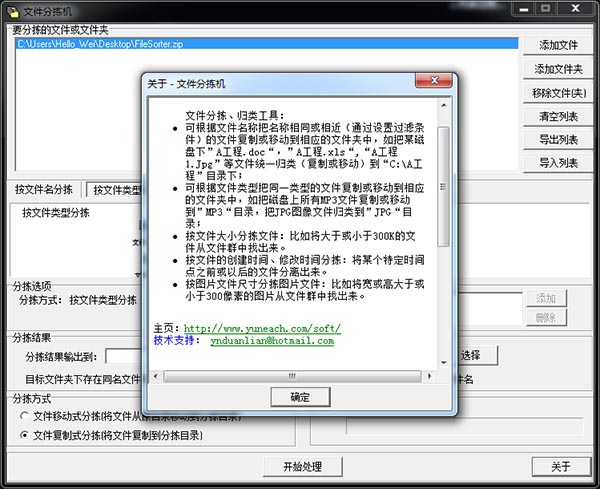Import a list via 导入列表
The height and width of the screenshot is (489, 600).
pyautogui.click(x=558, y=163)
